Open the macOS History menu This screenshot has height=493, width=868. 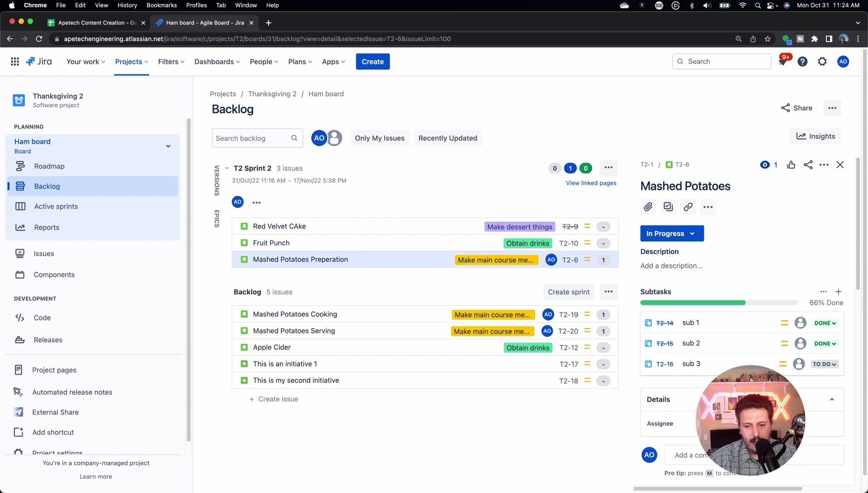point(127,5)
